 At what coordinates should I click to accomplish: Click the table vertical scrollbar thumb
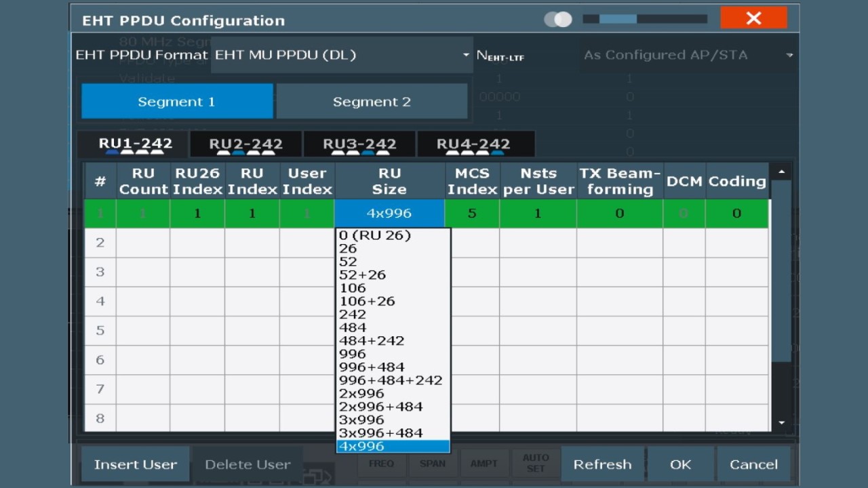point(782,271)
